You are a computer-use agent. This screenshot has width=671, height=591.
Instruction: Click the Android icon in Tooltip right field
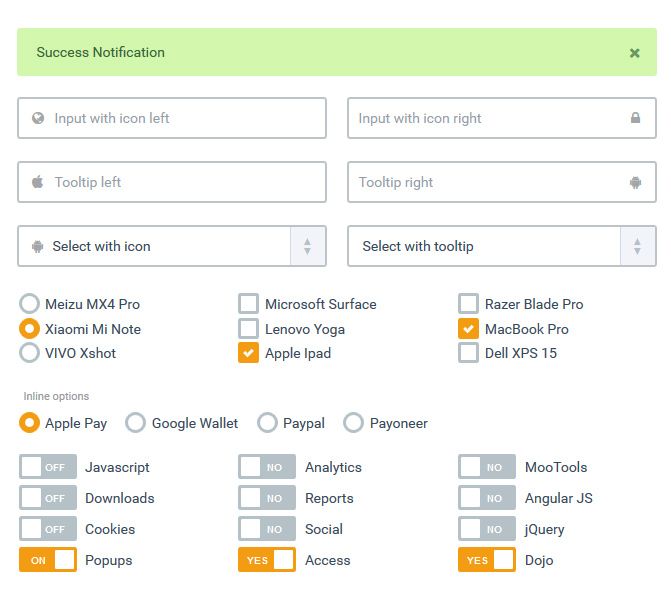(x=635, y=182)
